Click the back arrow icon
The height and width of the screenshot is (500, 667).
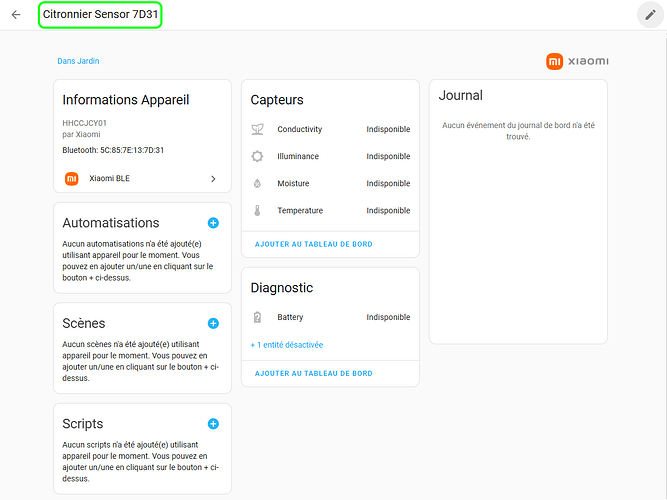tap(16, 15)
